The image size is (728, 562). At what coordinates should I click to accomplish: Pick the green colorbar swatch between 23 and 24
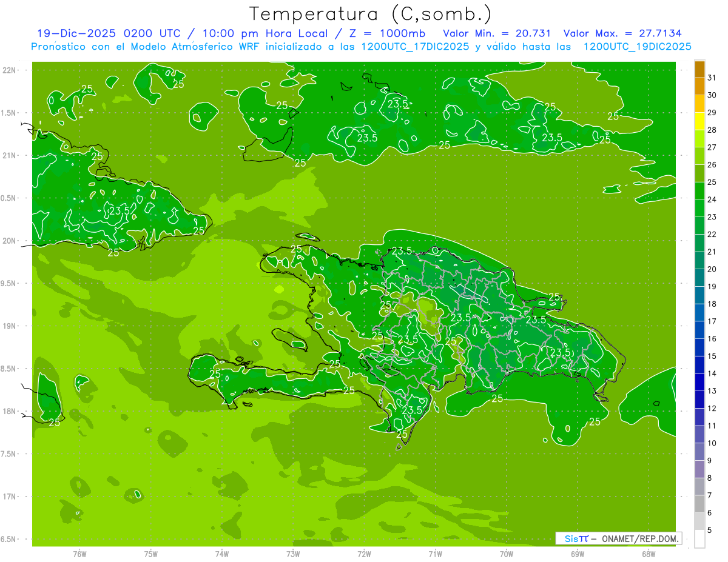click(699, 208)
